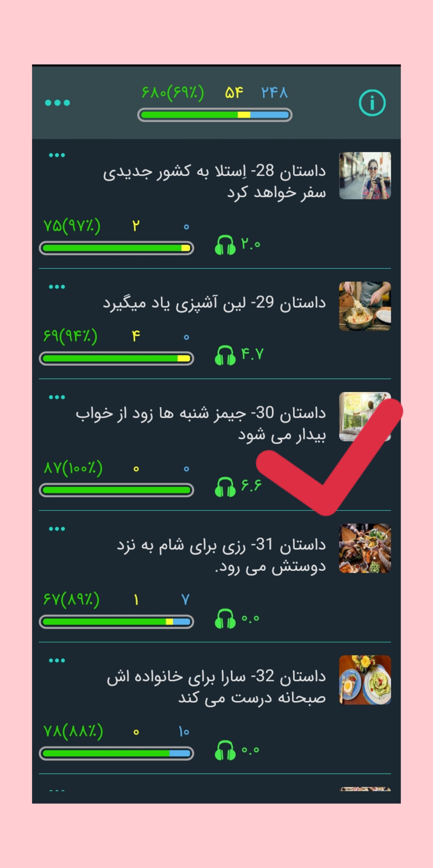
Task: Tap headphones icon for story 28
Action: tap(225, 245)
